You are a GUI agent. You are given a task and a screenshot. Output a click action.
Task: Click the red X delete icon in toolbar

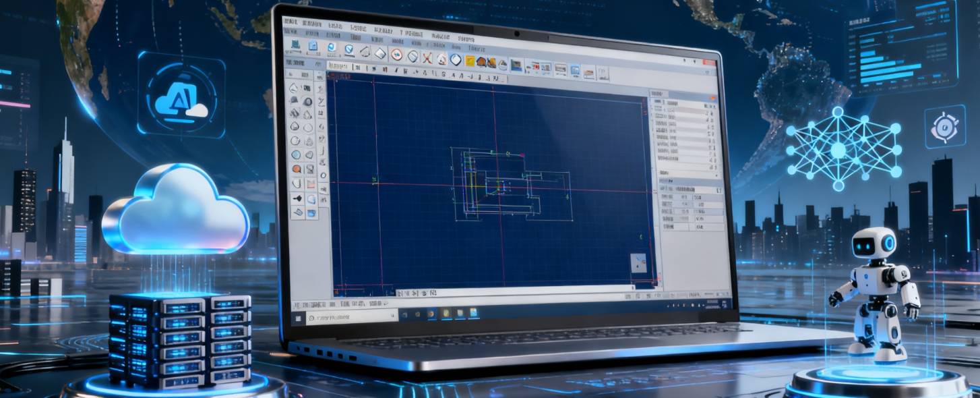427,58
